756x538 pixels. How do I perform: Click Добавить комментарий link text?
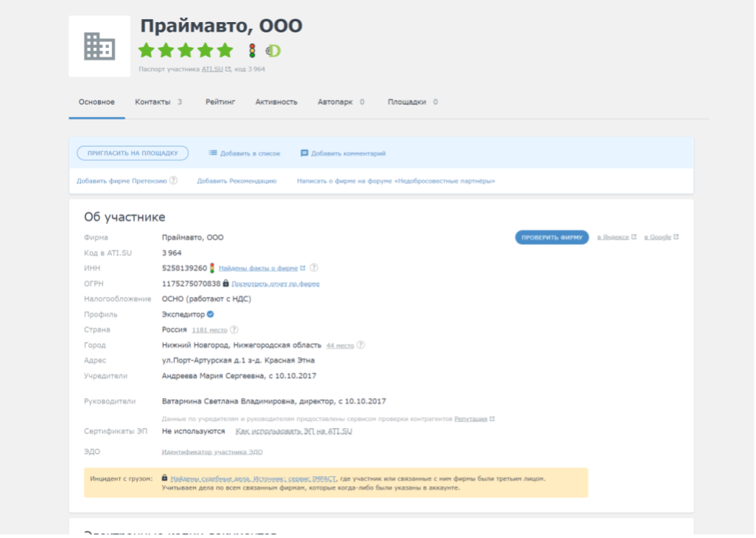tap(348, 153)
